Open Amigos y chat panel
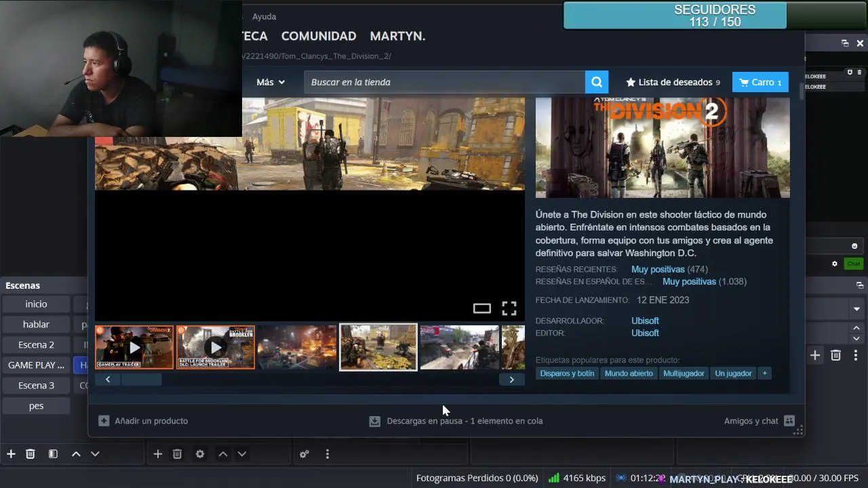This screenshot has height=488, width=868. (759, 421)
